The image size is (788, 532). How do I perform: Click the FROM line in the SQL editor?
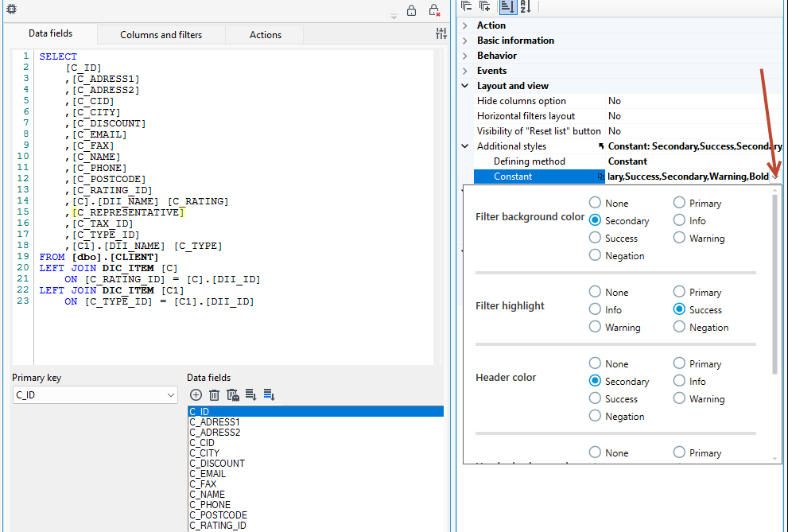coord(99,257)
